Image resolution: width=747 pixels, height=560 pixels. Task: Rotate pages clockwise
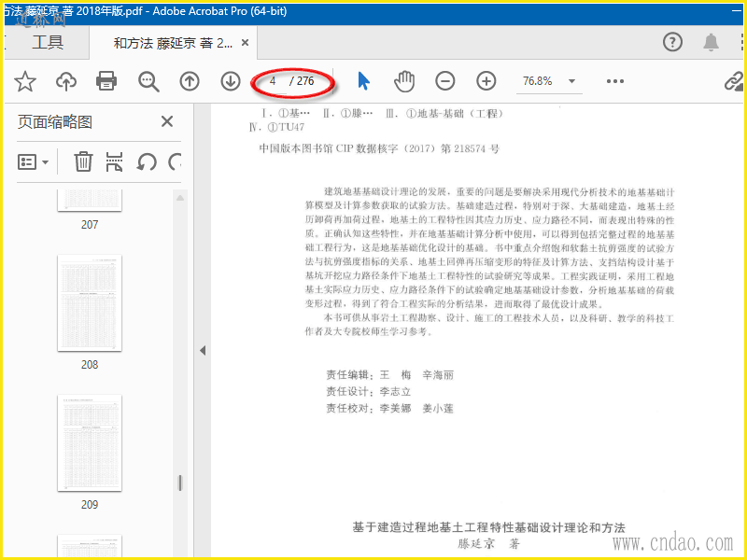pos(175,161)
